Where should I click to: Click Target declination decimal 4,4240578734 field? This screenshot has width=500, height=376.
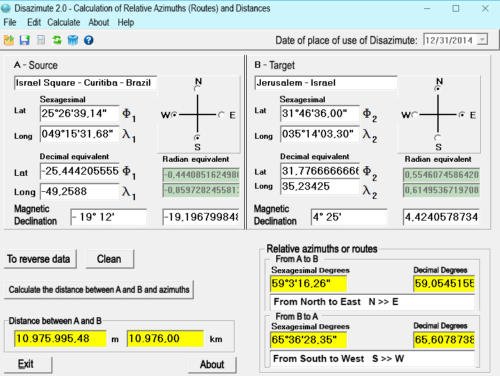pos(441,217)
